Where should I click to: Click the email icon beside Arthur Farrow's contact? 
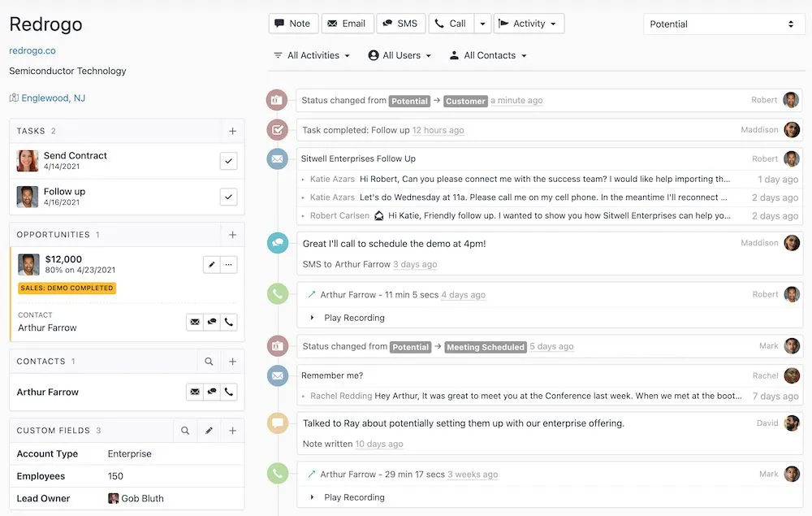[x=195, y=392]
